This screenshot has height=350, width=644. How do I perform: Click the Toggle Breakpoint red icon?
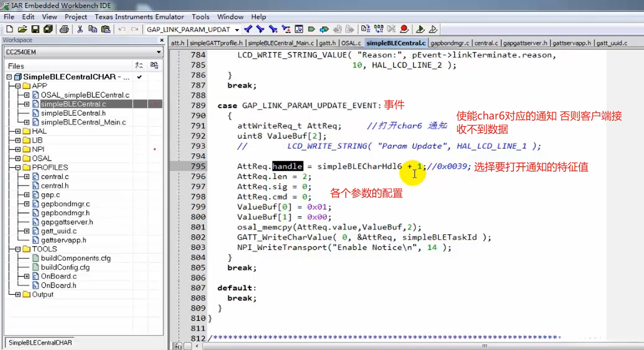coord(404,29)
